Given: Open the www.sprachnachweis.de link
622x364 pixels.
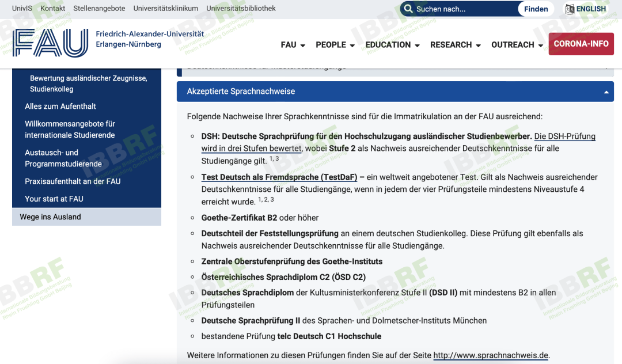Looking at the screenshot, I should [x=491, y=355].
